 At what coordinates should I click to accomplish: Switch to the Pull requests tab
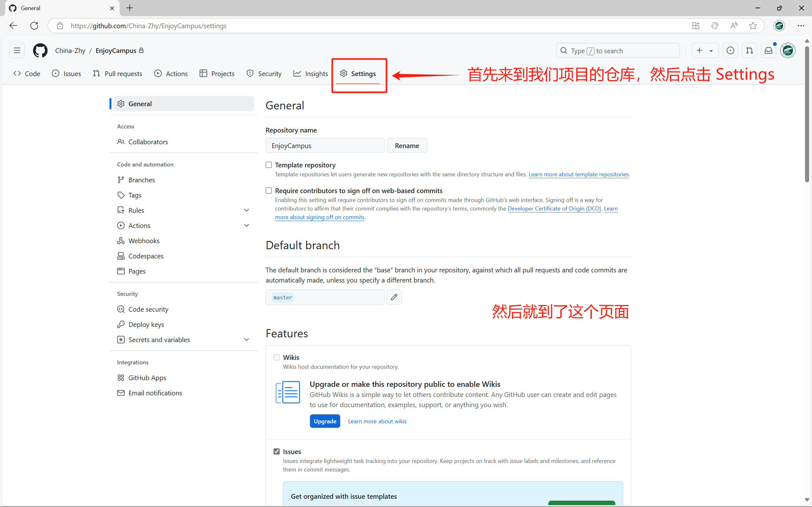click(x=117, y=74)
